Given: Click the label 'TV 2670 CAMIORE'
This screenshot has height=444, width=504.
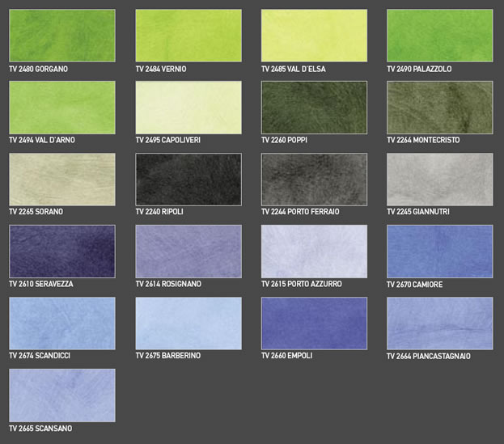Looking at the screenshot, I should tap(415, 285).
